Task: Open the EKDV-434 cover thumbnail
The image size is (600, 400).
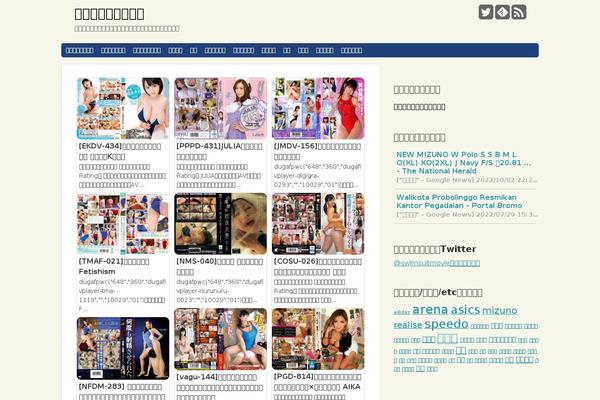Action: click(x=123, y=108)
